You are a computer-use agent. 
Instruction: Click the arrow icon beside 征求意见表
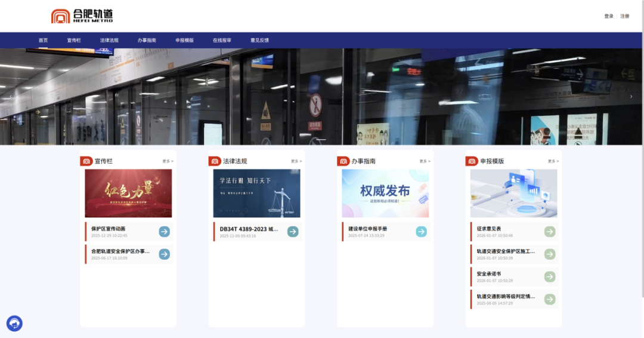(550, 232)
